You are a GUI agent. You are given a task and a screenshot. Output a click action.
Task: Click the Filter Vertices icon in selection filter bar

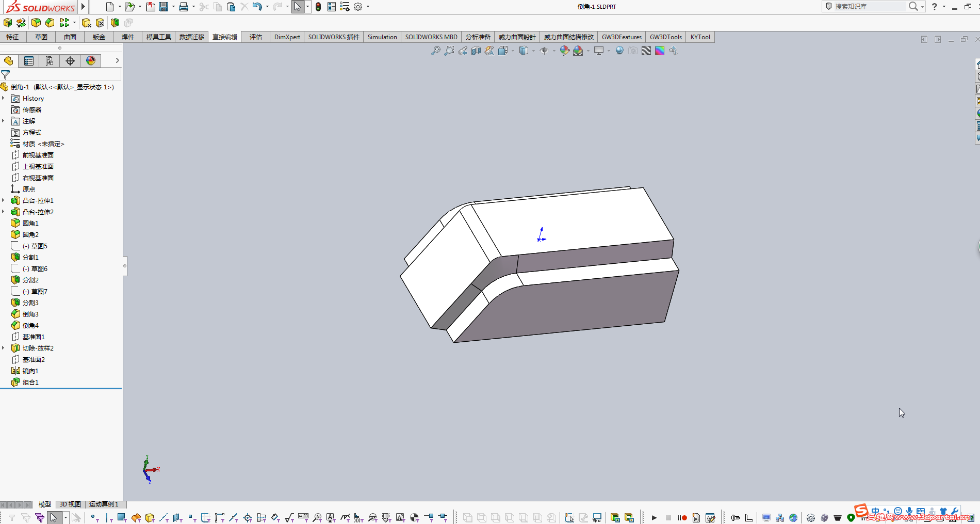94,517
